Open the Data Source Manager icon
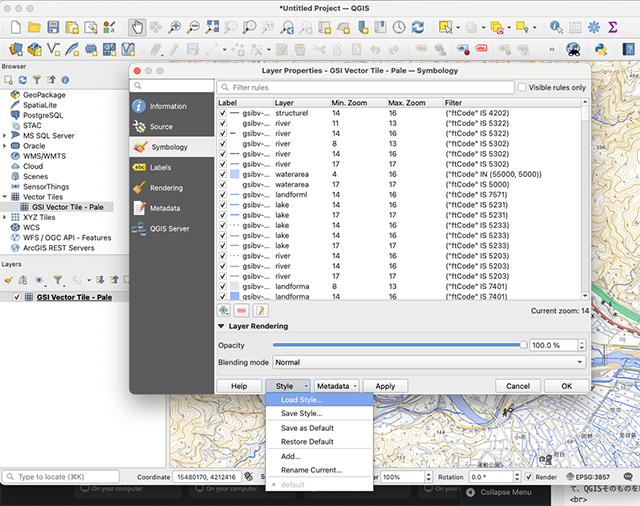Viewport: 640px width, 506px height. point(16,49)
